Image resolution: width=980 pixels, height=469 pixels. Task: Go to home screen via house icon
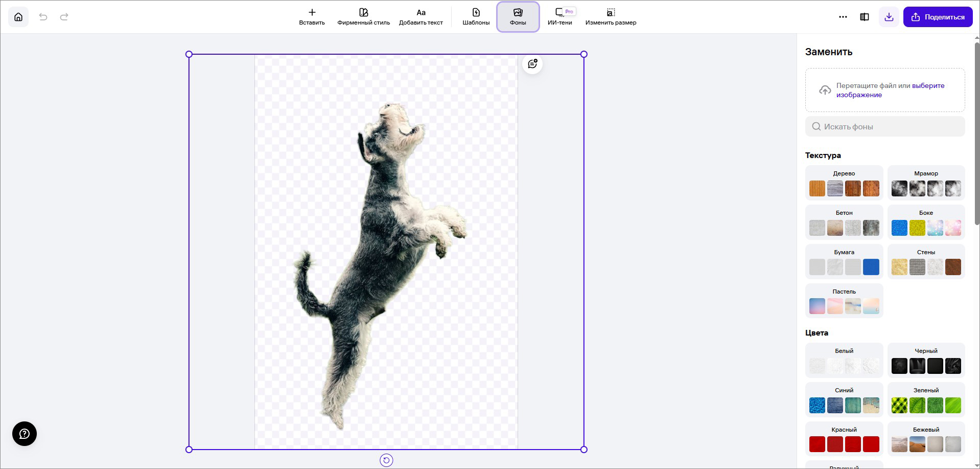click(18, 16)
